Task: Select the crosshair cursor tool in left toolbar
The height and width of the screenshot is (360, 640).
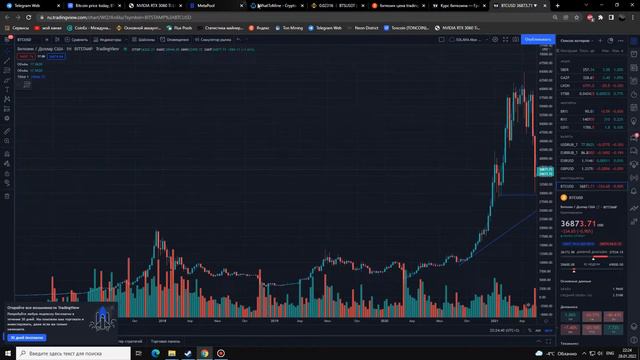Action: coord(7,50)
